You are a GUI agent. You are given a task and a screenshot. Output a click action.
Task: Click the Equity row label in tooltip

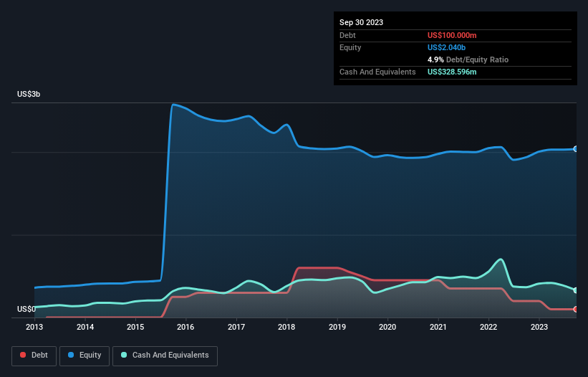[x=350, y=47]
